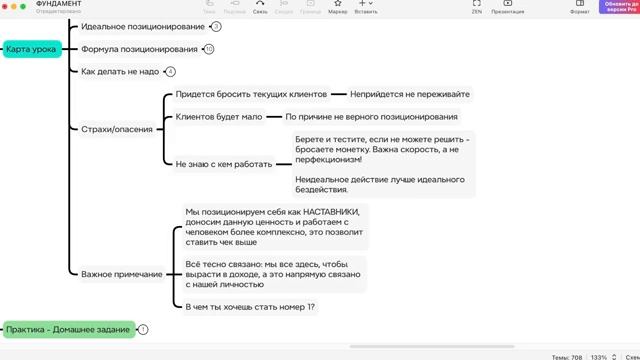Expand the collapsed branch of Как делать не надо
The height and width of the screenshot is (360, 640).
170,71
